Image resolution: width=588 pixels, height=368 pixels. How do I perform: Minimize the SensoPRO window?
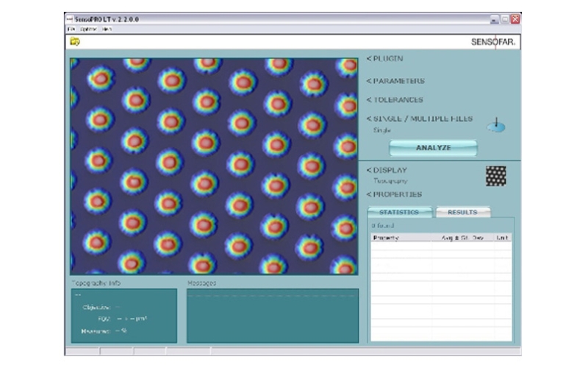pyautogui.click(x=495, y=19)
